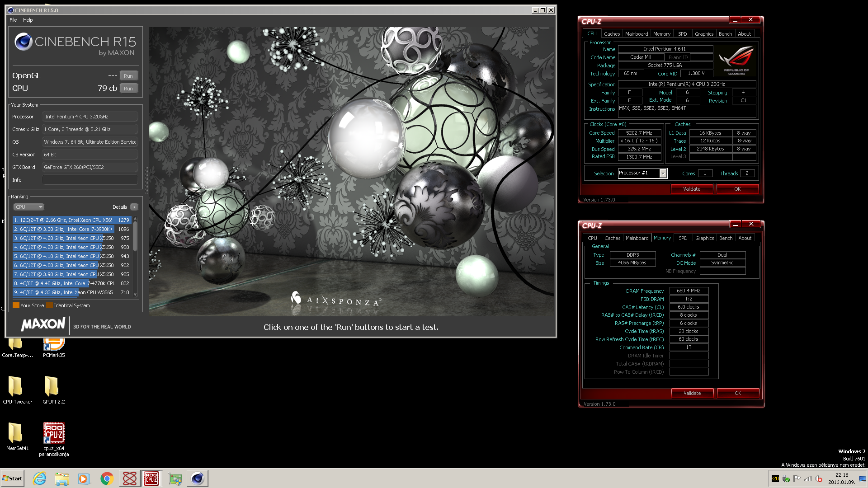Switch to Cinebench sphere icon in taskbar

(198, 479)
